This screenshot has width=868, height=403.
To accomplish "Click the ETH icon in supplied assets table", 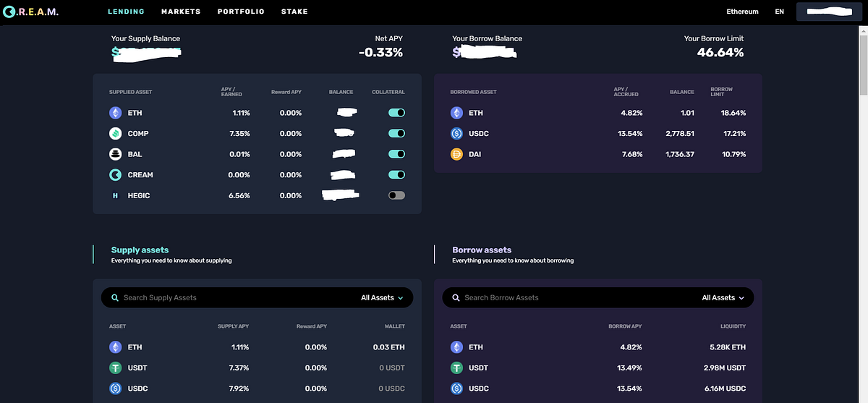I will click(115, 113).
